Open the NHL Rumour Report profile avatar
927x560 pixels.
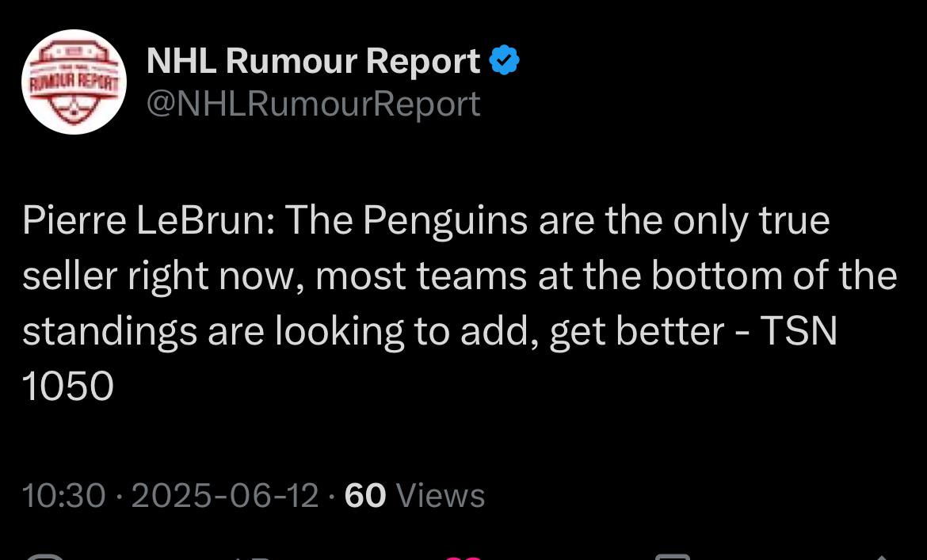pyautogui.click(x=74, y=82)
